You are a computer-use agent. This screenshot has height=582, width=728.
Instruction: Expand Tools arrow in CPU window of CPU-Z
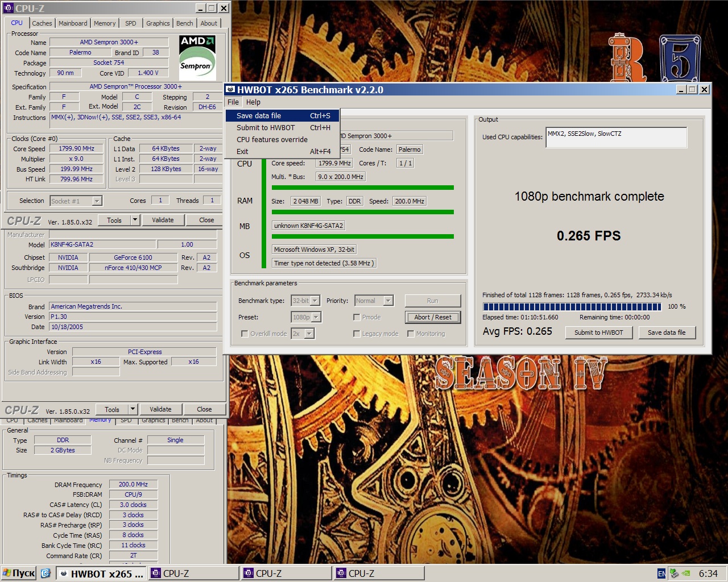pyautogui.click(x=135, y=220)
